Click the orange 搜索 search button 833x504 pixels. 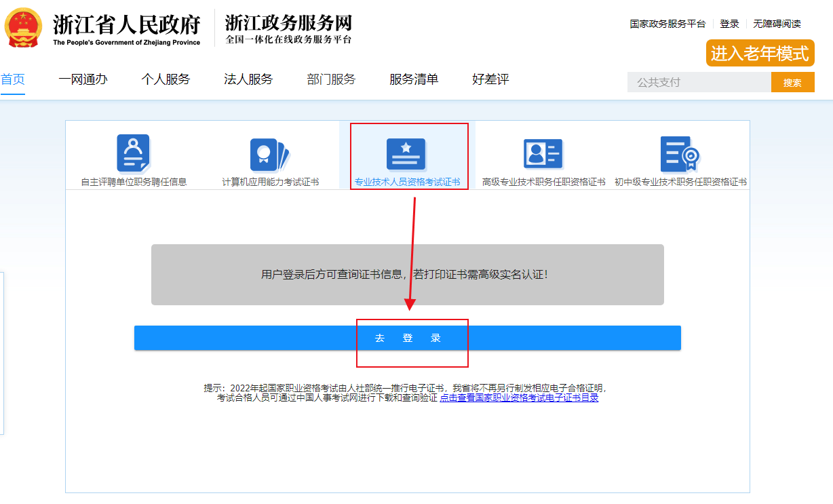point(792,81)
